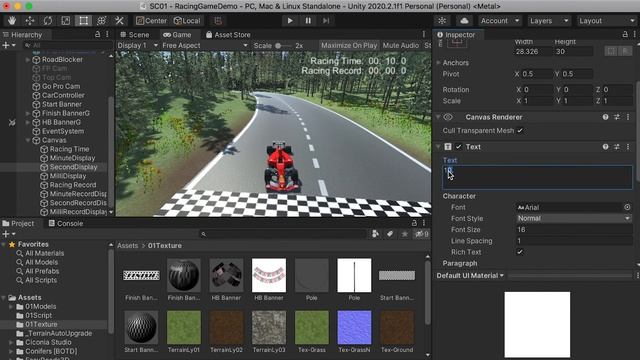Toggle Cull Transparent Mesh checkbox
Image resolution: width=640 pixels, height=360 pixels.
pyautogui.click(x=520, y=131)
